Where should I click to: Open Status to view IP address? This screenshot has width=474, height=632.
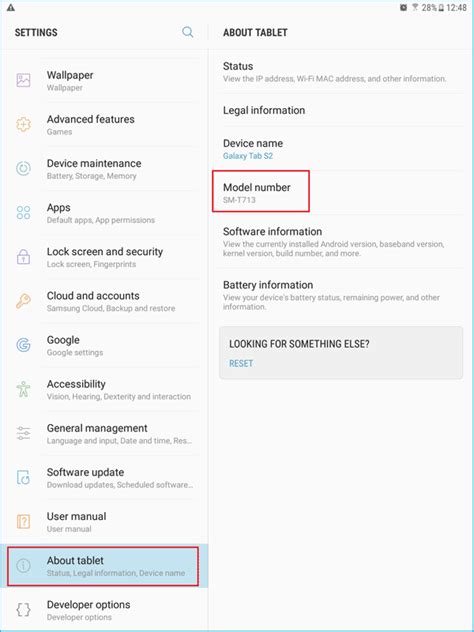[341, 71]
